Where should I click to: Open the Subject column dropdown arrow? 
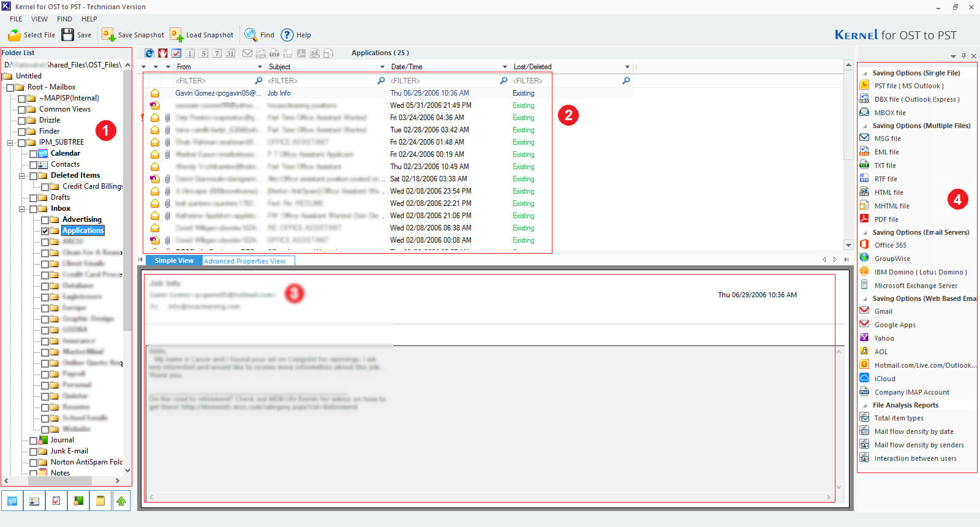point(382,67)
